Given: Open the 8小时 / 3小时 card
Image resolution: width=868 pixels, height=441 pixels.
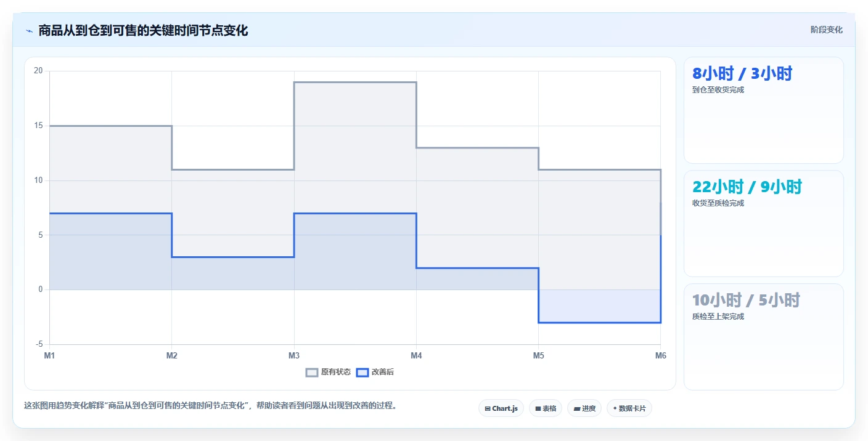Looking at the screenshot, I should click(x=763, y=110).
